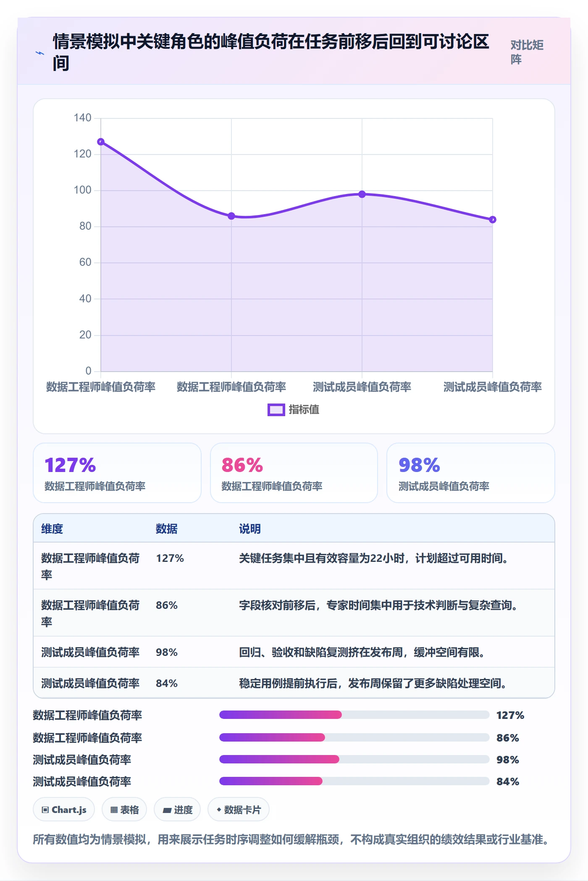Click the headline starting with 情景模拟中关键角色
The height and width of the screenshot is (881, 588).
(271, 52)
